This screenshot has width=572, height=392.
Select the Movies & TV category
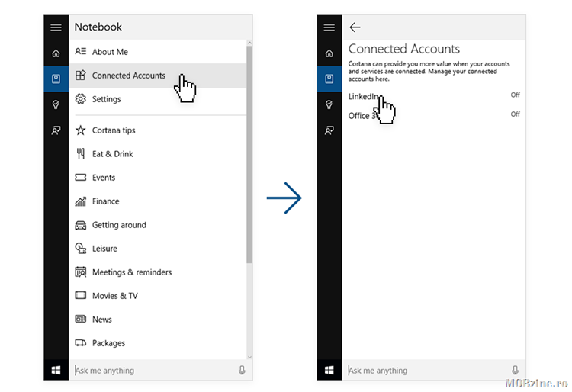tap(114, 296)
